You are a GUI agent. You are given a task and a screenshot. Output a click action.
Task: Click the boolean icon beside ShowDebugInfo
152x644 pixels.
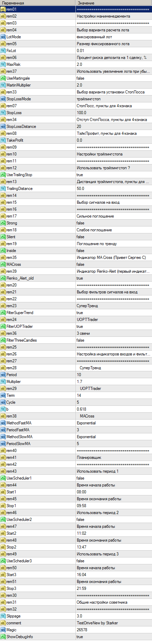coord(3,637)
